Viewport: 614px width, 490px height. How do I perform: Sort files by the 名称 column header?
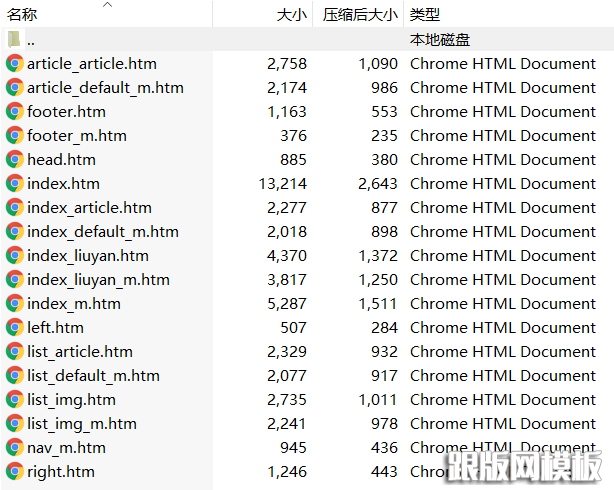(23, 15)
